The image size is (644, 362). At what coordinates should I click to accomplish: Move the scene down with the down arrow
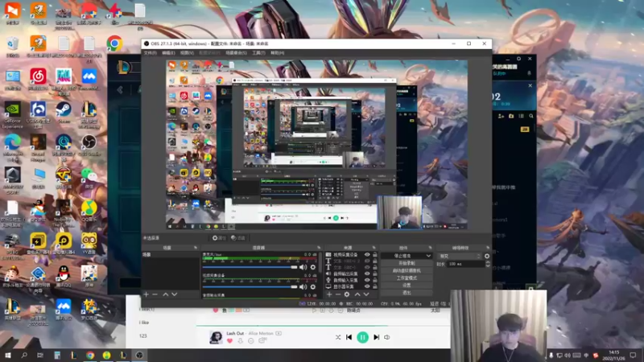pyautogui.click(x=174, y=294)
